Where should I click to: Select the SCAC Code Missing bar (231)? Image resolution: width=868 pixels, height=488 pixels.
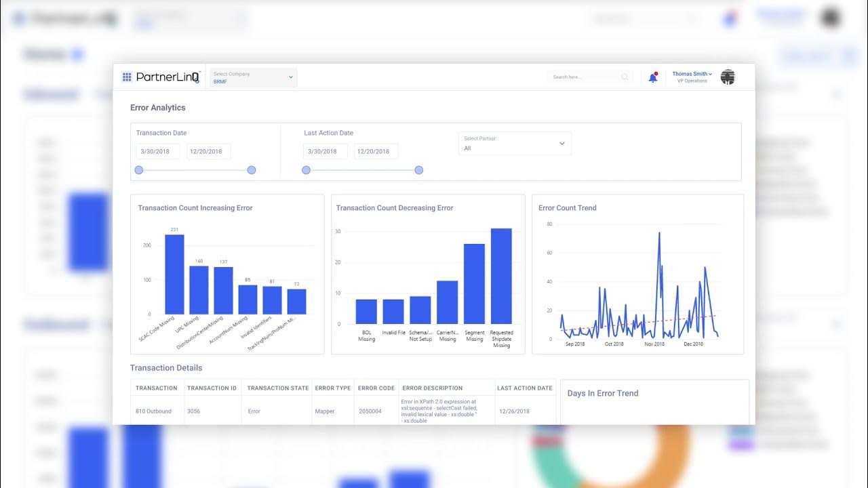[x=174, y=274]
